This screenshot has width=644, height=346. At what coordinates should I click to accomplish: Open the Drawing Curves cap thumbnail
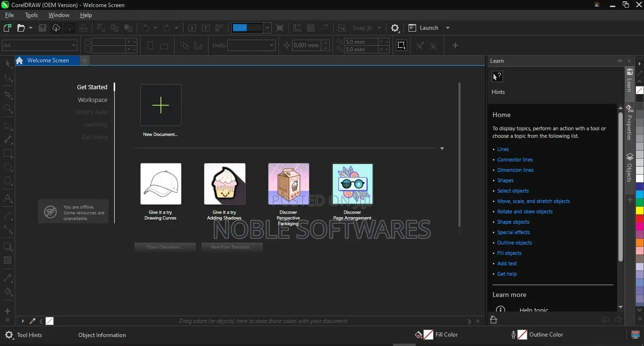click(160, 184)
